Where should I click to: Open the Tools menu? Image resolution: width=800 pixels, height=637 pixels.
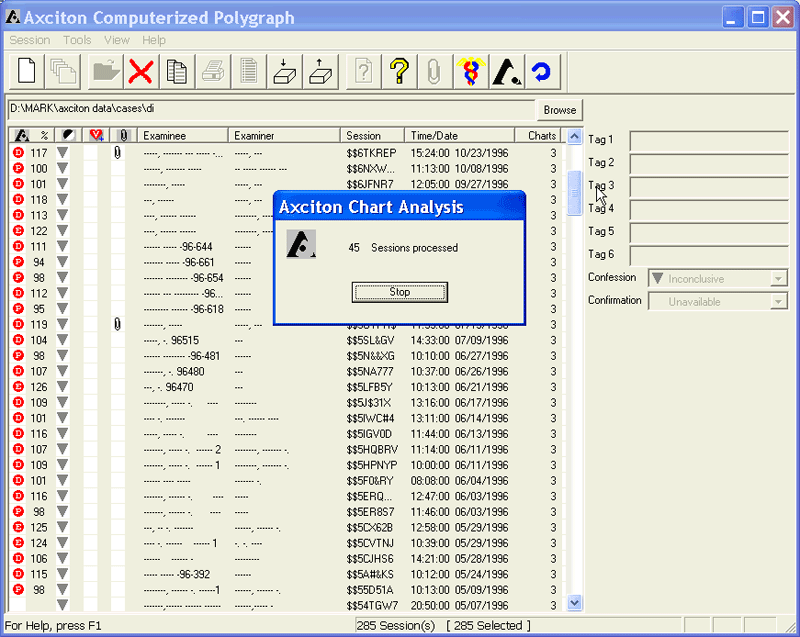pos(77,40)
